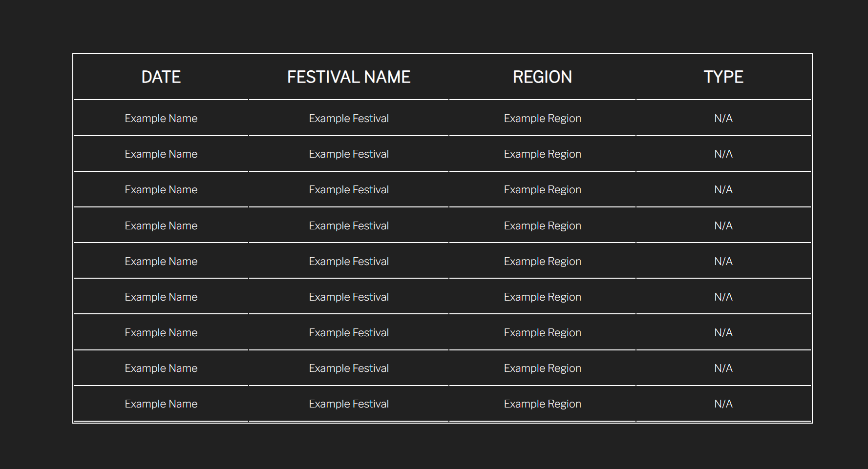The height and width of the screenshot is (469, 868).
Task: Select Example Festival in the last row
Action: [349, 404]
